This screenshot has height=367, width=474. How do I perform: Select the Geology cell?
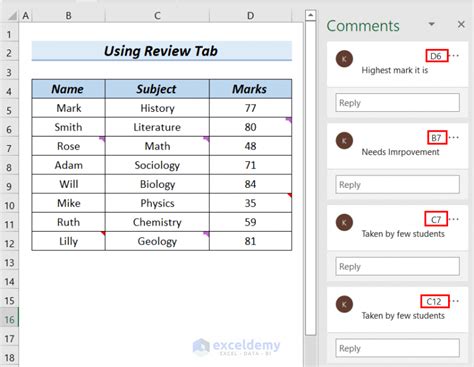point(157,241)
